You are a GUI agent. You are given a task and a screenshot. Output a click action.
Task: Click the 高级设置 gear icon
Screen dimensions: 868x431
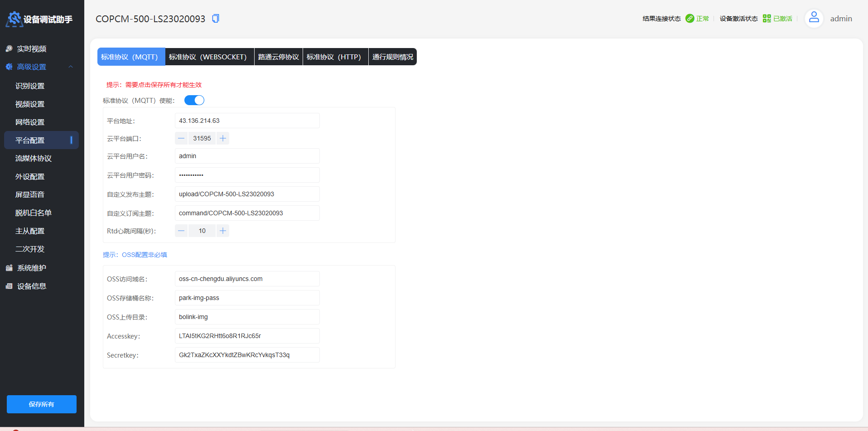(x=9, y=67)
